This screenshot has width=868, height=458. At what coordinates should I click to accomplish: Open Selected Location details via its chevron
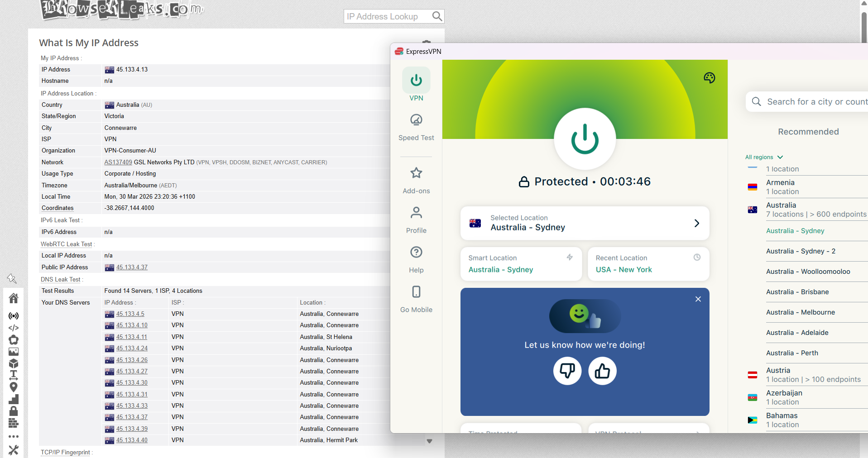[x=696, y=223]
